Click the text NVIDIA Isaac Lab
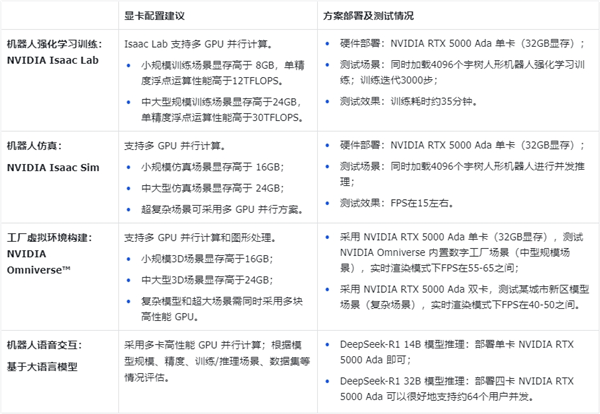Screen dimensions: 600x414 [53, 60]
